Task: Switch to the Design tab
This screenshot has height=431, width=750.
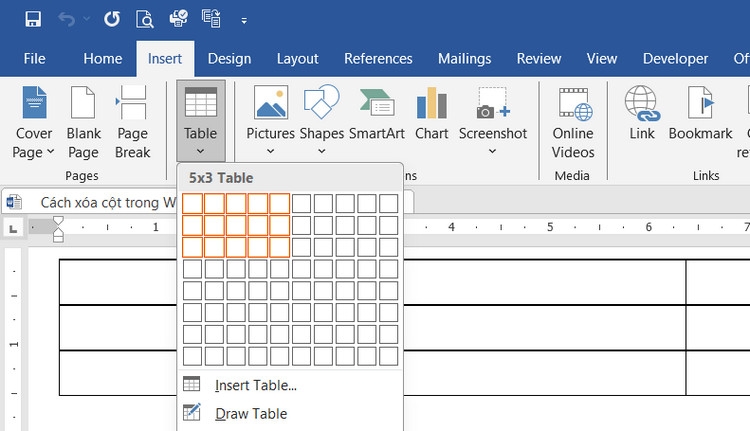Action: point(229,59)
